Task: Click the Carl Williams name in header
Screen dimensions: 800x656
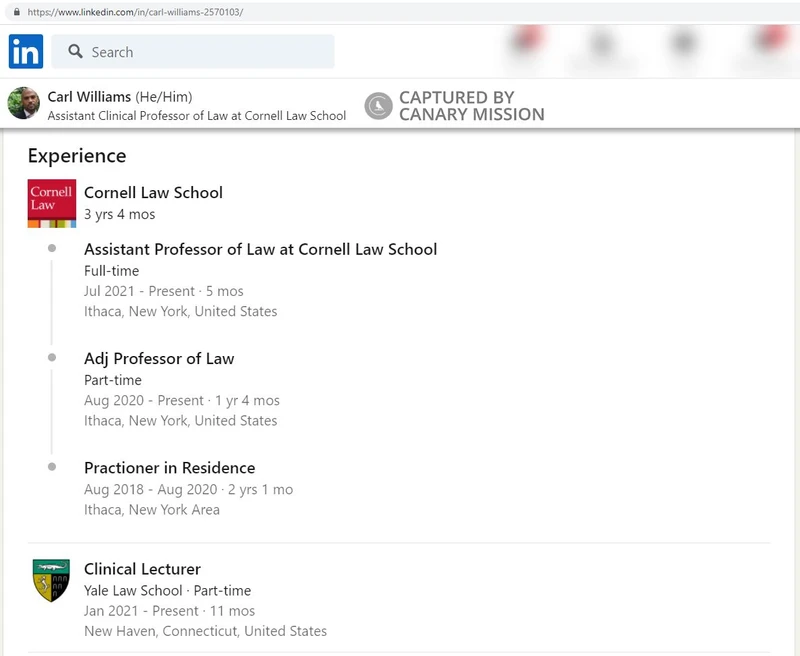Action: [x=89, y=97]
